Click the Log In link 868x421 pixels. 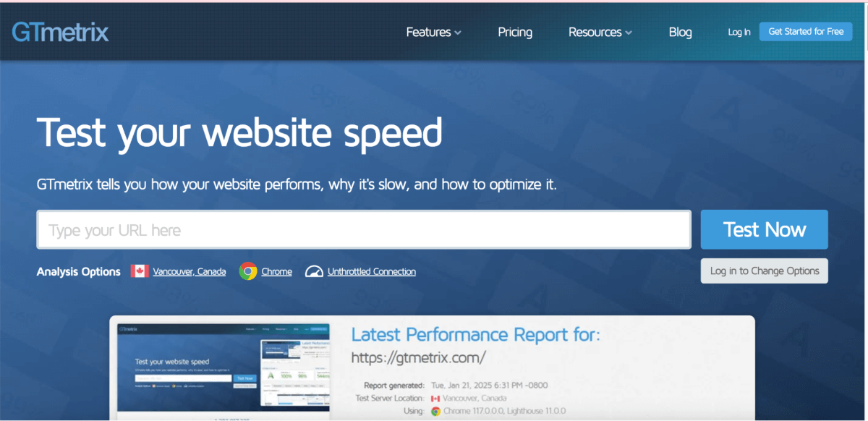tap(739, 32)
